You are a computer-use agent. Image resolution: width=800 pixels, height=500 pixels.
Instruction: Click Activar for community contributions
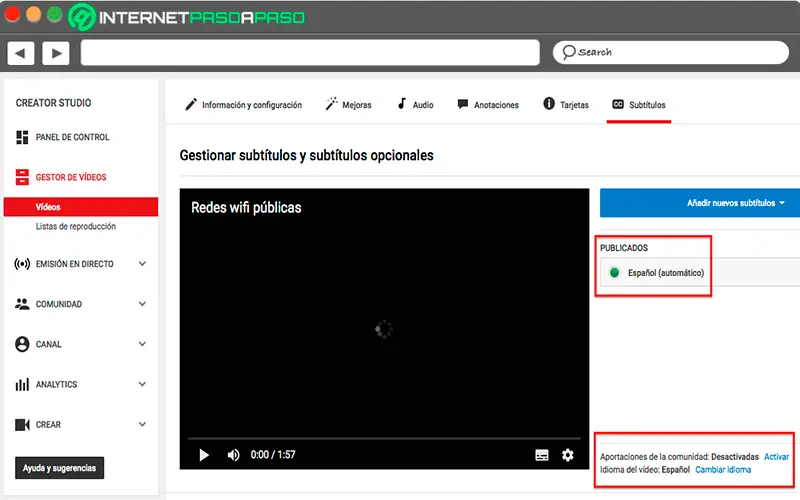(x=776, y=457)
